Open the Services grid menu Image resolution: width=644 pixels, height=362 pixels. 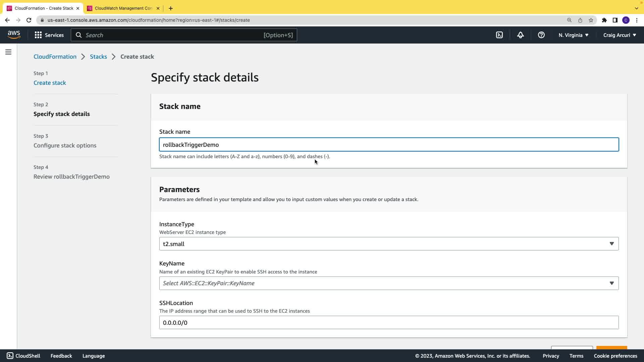[49, 35]
